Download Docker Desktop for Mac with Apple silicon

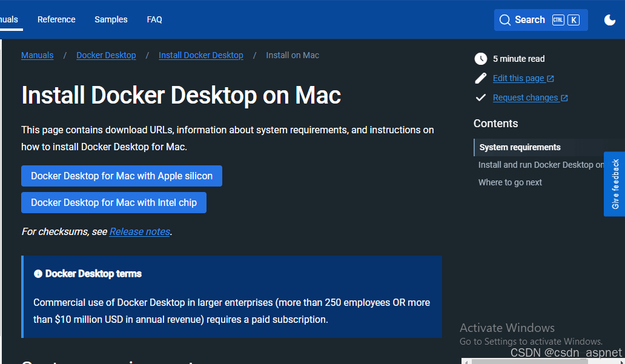[122, 176]
